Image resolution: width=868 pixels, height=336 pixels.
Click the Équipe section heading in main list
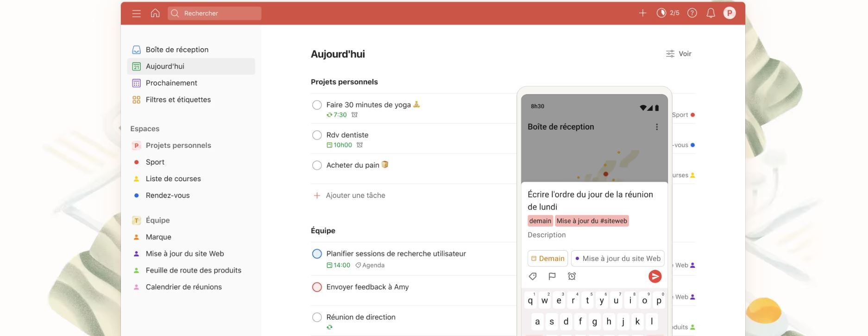pos(323,231)
